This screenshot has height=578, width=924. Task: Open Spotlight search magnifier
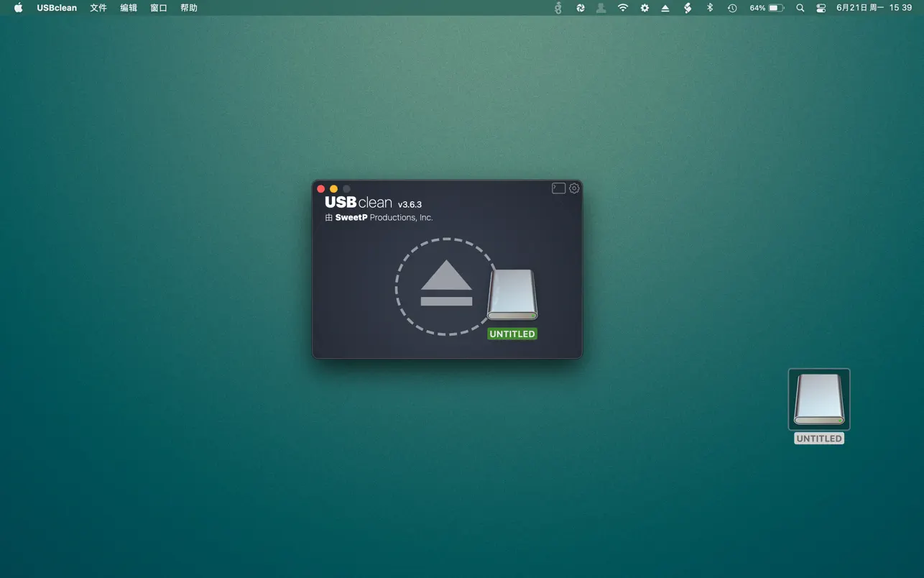tap(800, 8)
